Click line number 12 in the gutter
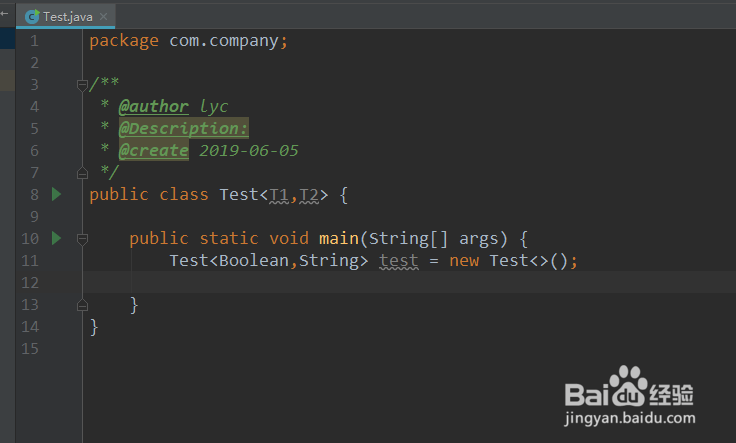The width and height of the screenshot is (736, 443). pyautogui.click(x=30, y=283)
